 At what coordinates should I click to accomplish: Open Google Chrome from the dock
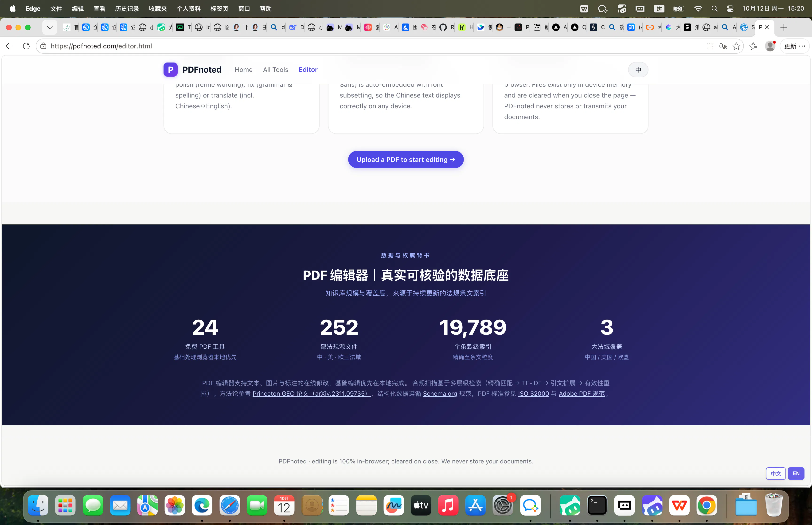pos(706,505)
